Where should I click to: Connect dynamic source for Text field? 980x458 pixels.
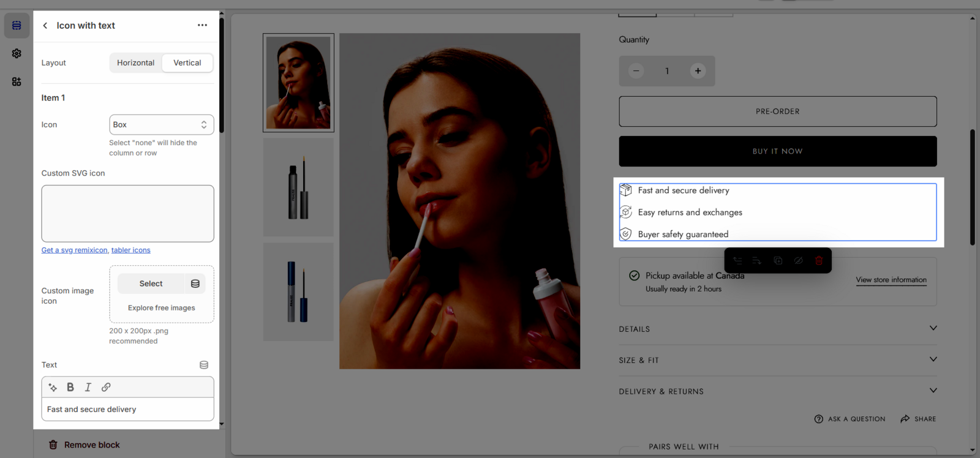[x=204, y=365]
